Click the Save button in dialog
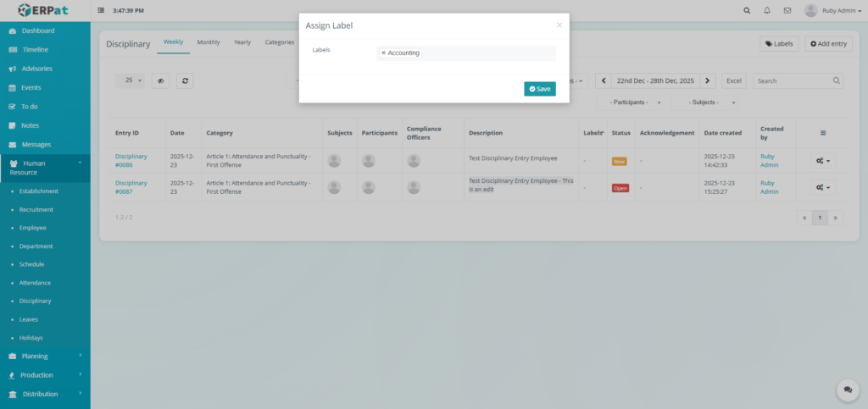This screenshot has width=868, height=409. click(540, 89)
